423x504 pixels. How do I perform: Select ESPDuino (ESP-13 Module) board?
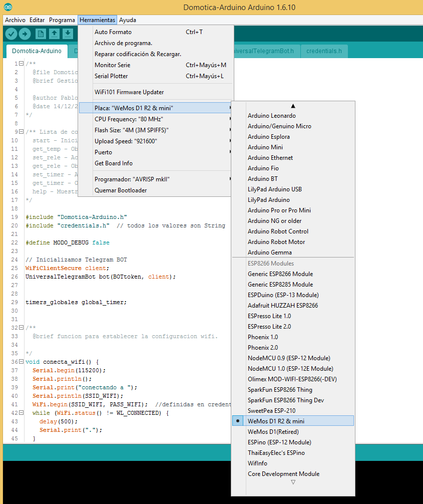[x=293, y=295]
